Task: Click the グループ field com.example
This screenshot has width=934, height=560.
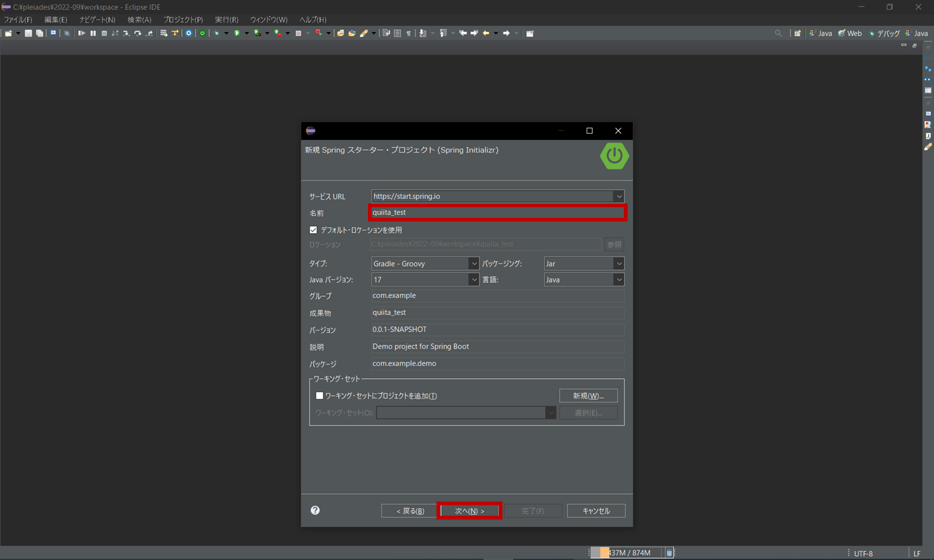Action: pos(498,296)
